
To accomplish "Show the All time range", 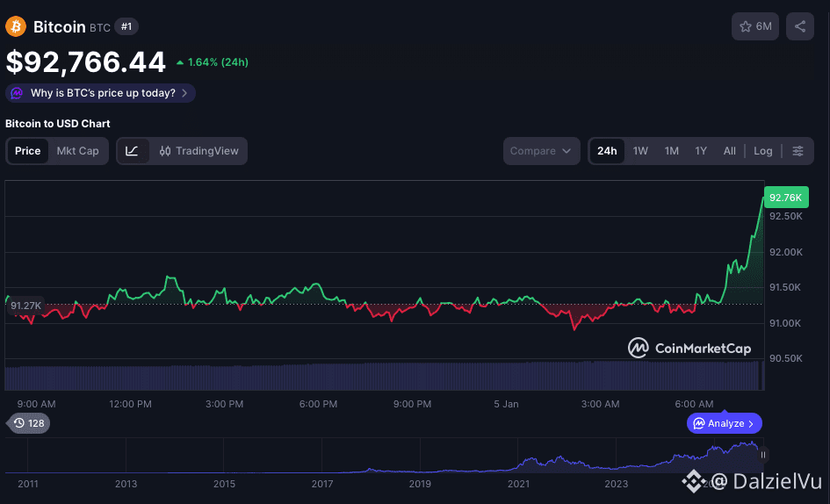I will pyautogui.click(x=729, y=151).
